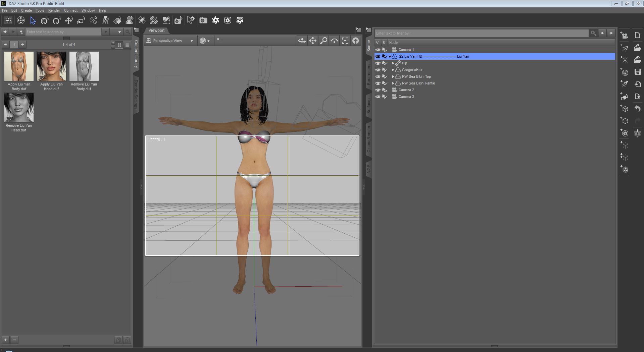Activate the Rotate tool in the toolbar
644x352 pixels.
coord(57,21)
